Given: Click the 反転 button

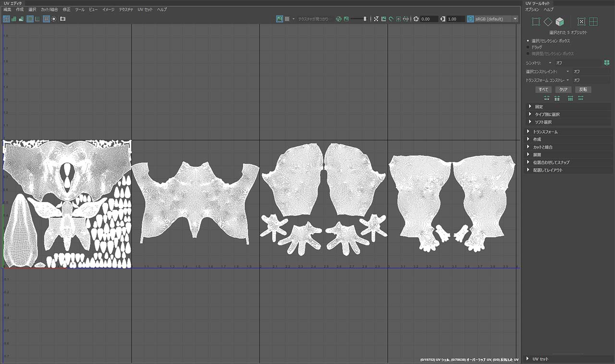Looking at the screenshot, I should coord(583,90).
